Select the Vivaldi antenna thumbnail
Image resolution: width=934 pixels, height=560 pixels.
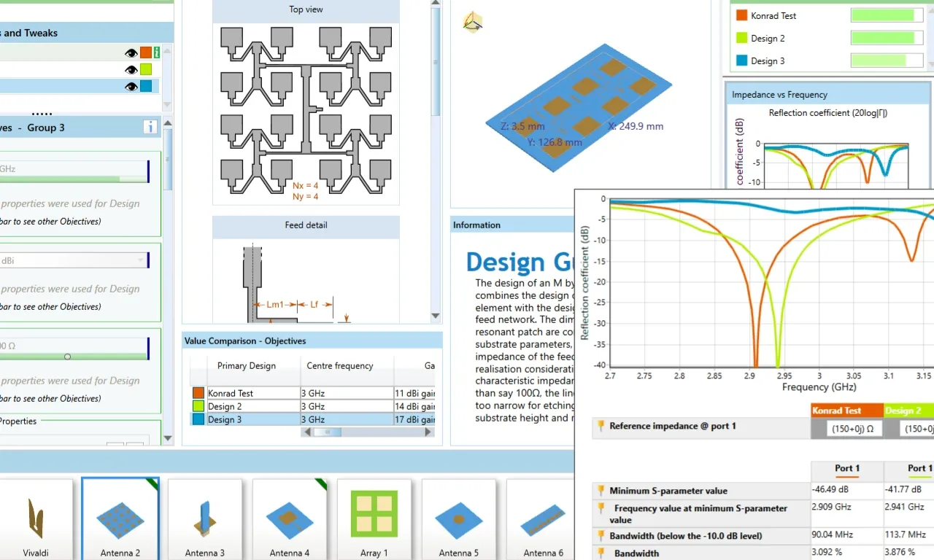[35, 519]
